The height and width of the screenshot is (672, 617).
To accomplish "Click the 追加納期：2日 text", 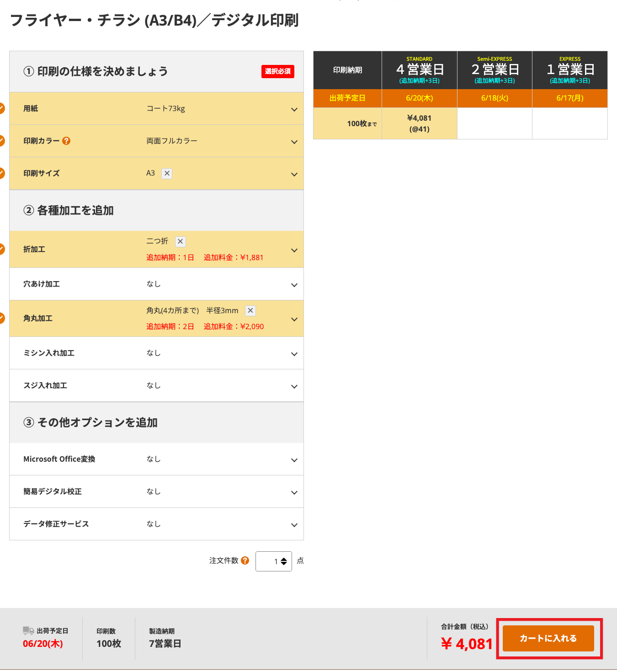I will coord(170,326).
